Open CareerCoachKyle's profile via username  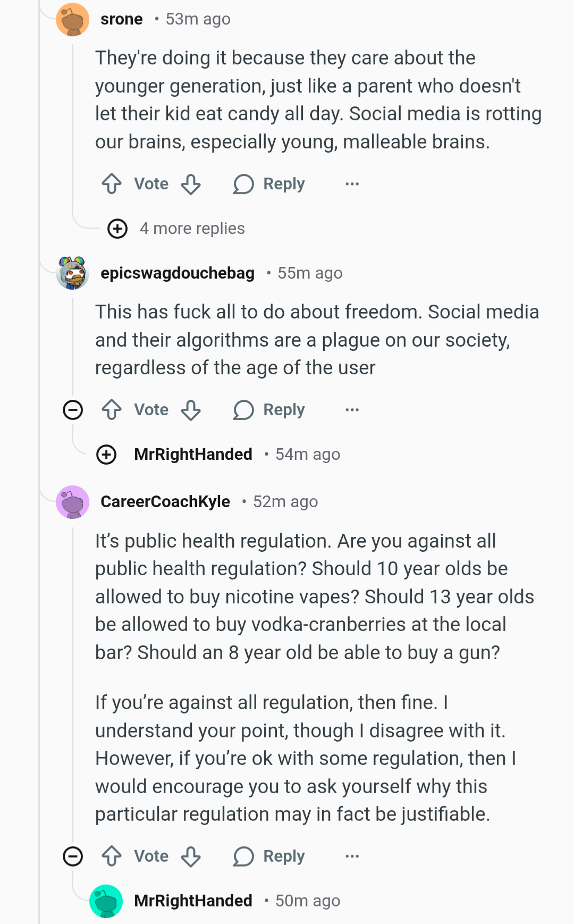pyautogui.click(x=165, y=501)
